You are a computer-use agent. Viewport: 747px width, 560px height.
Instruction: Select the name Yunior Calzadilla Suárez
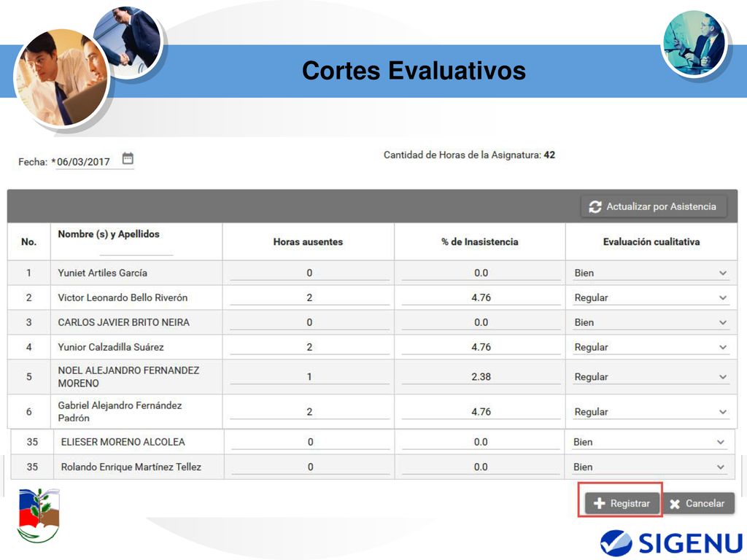[111, 347]
